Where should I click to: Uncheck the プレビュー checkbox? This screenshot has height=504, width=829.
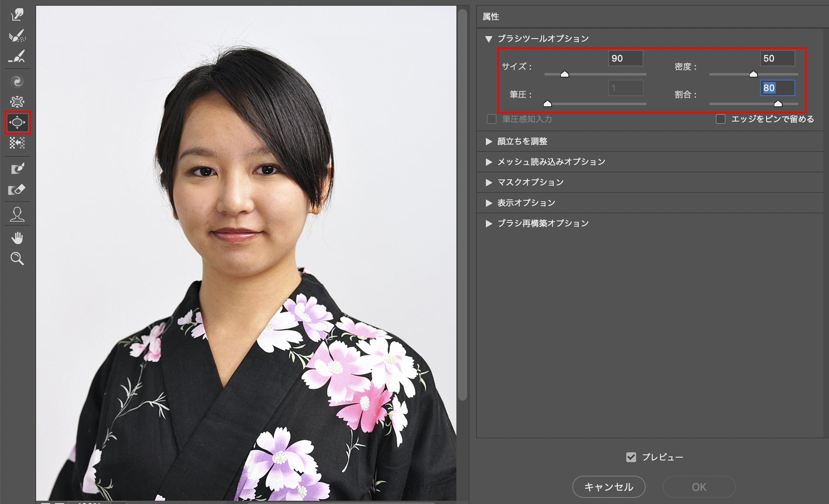(x=631, y=457)
